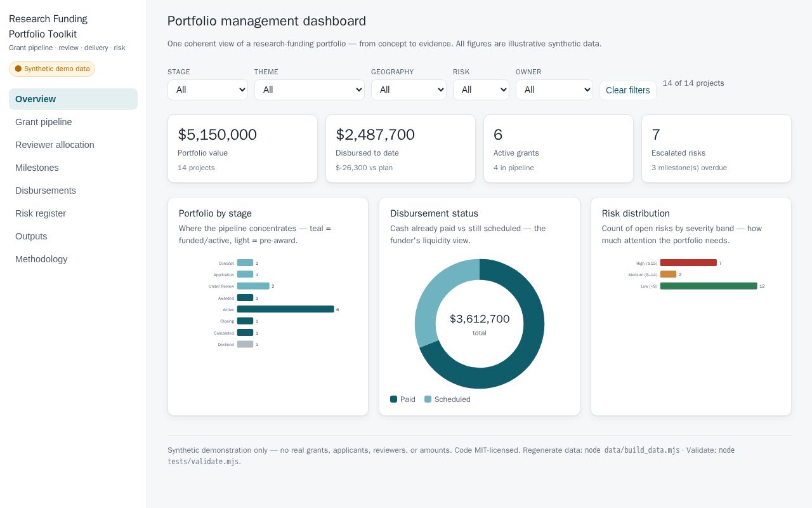Click the Active stage bar
Image resolution: width=812 pixels, height=508 pixels.
tap(285, 309)
